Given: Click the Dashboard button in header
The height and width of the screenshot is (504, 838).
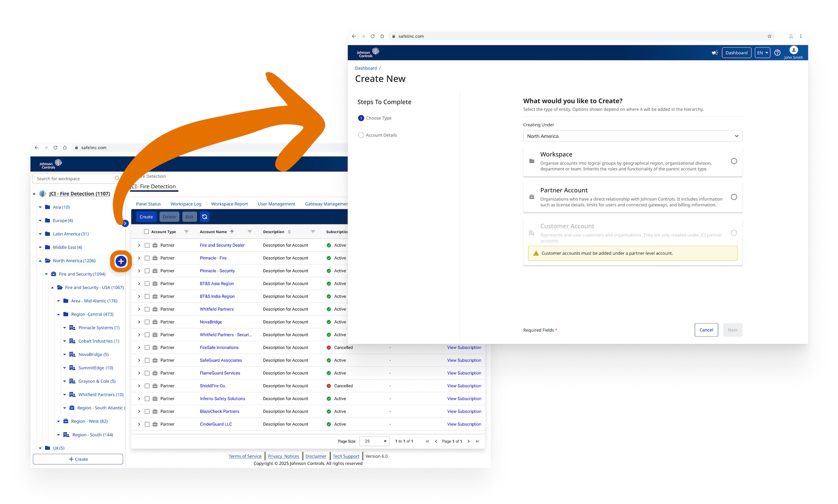Looking at the screenshot, I should 736,53.
